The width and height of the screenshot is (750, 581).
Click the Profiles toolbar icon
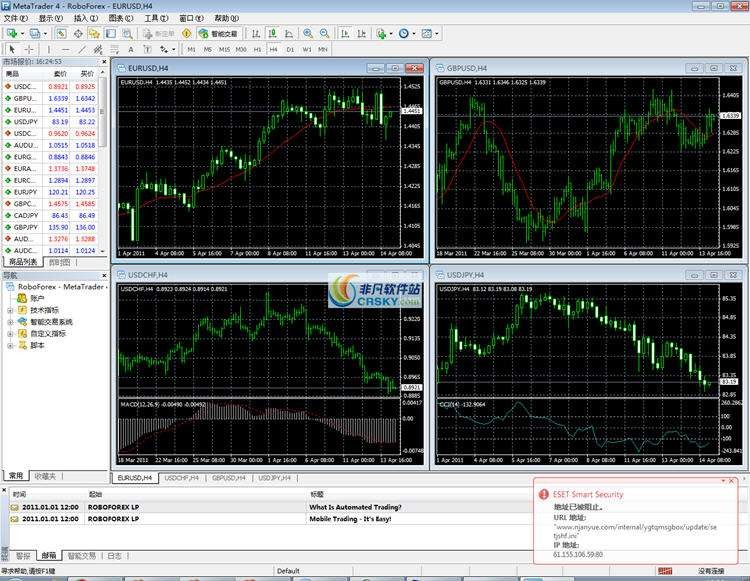click(34, 33)
